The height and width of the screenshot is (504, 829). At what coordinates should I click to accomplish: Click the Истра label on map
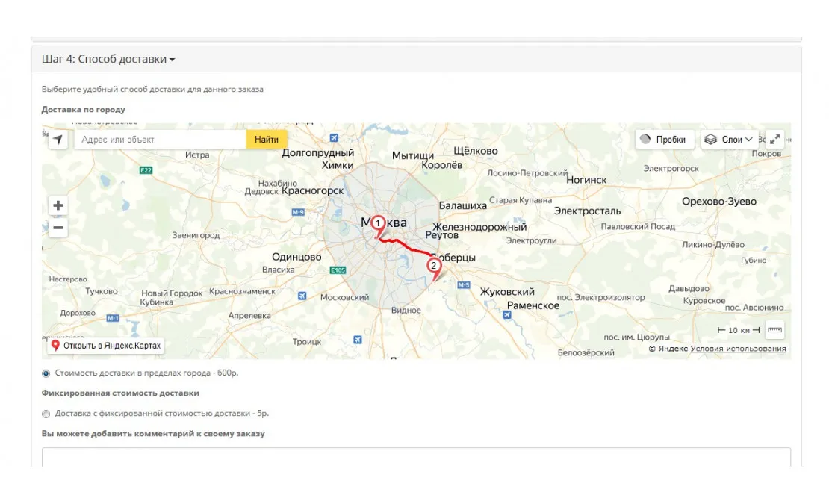(197, 155)
